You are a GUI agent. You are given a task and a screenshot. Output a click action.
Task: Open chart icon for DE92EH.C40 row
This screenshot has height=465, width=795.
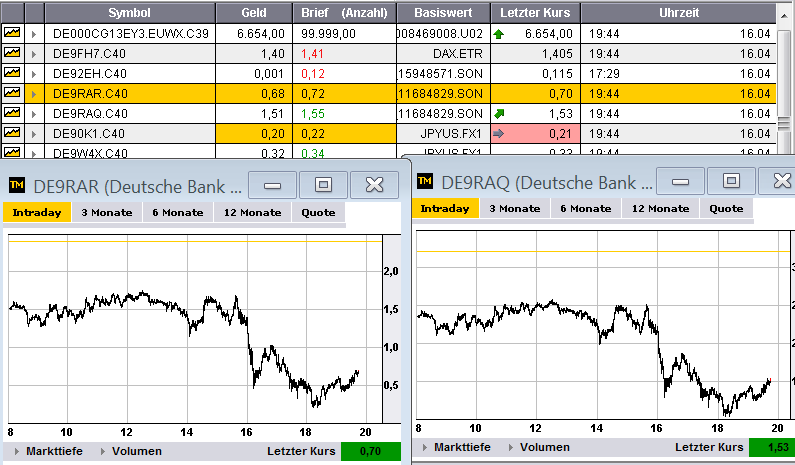(12, 73)
